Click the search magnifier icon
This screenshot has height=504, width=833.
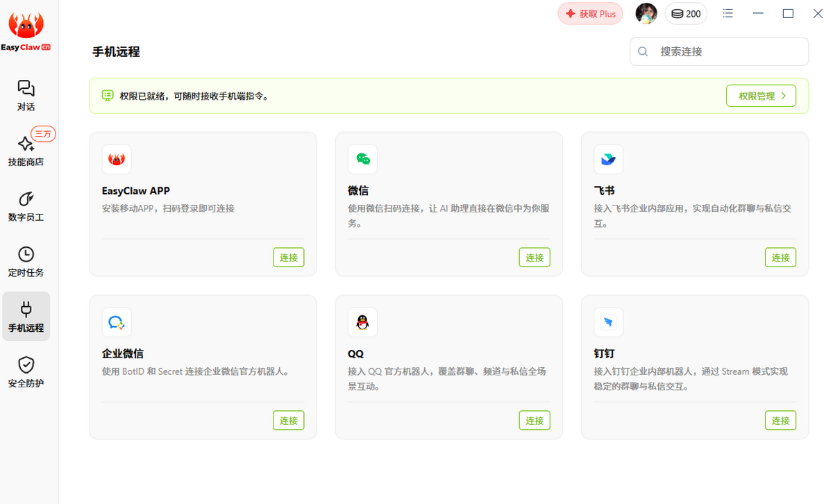pos(643,51)
